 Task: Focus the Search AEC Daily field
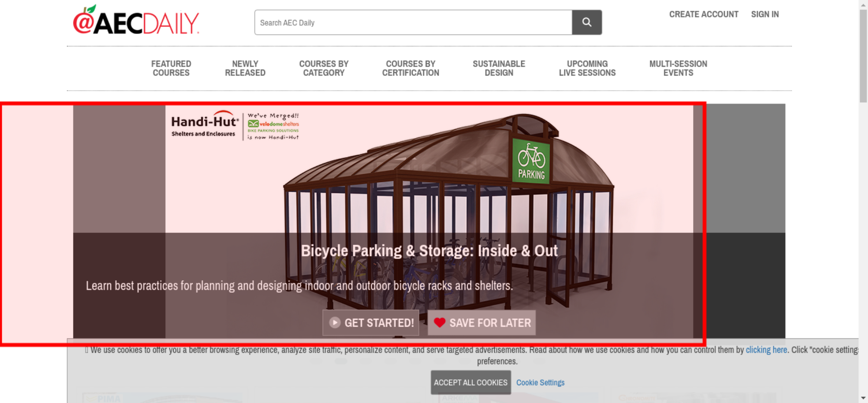413,22
